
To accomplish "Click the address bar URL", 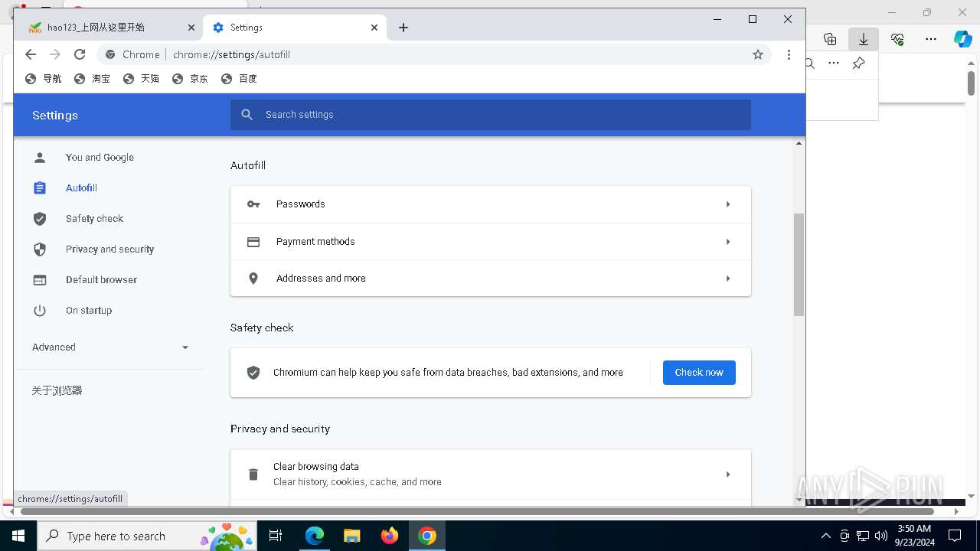I will pos(231,54).
